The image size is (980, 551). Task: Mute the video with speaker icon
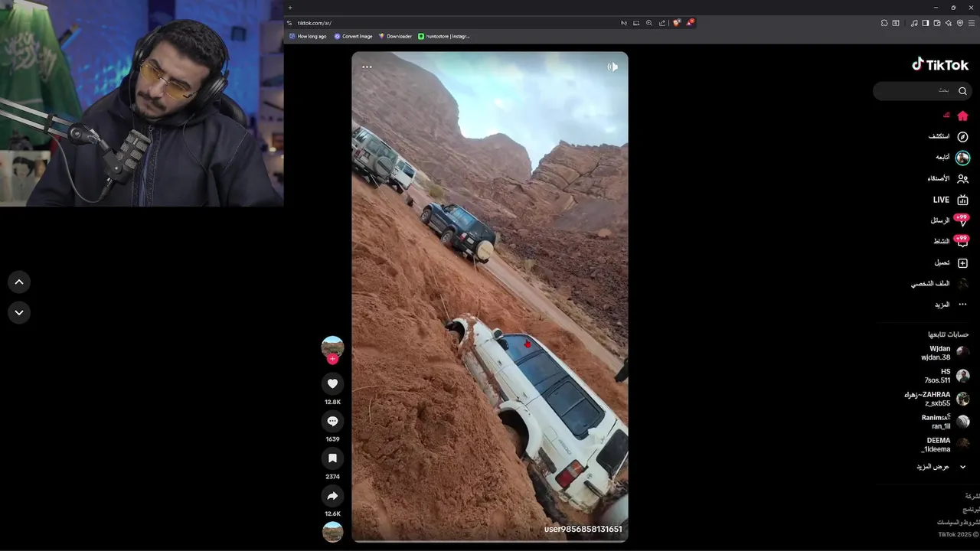click(612, 67)
